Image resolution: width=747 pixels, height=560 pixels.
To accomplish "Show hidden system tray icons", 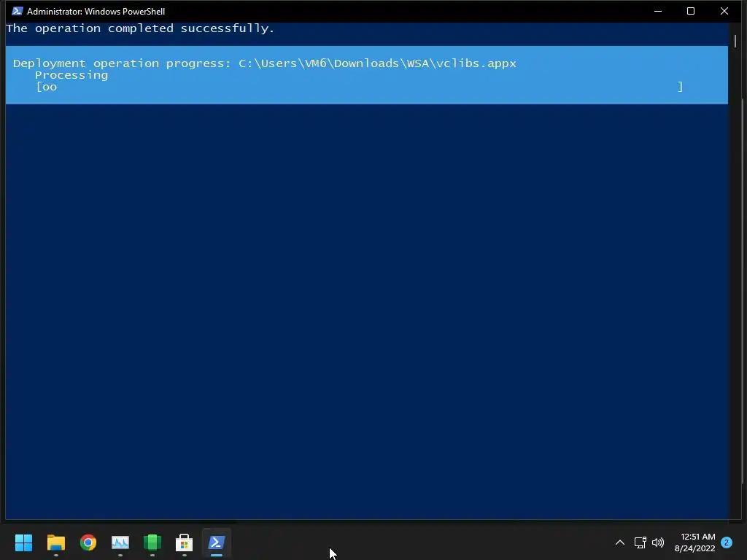I will 620,542.
